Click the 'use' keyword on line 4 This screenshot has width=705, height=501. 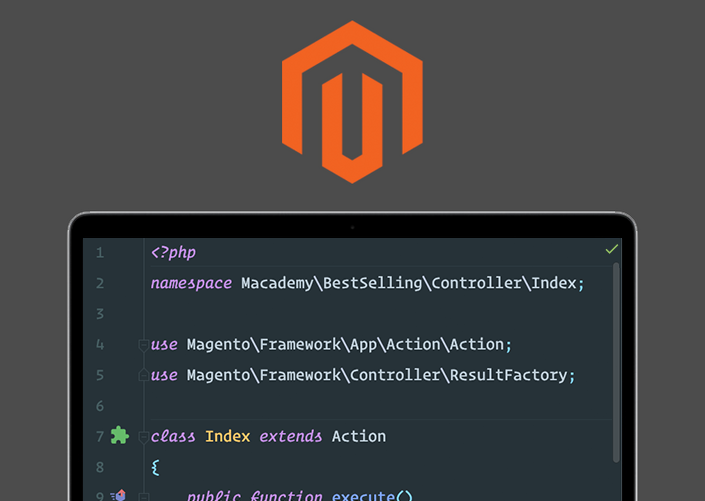pyautogui.click(x=165, y=345)
